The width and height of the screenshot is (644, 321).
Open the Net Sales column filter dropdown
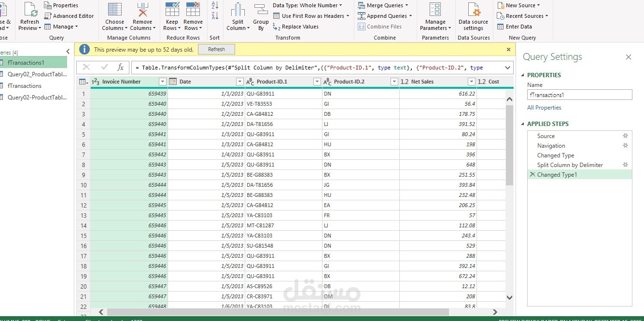pos(472,82)
